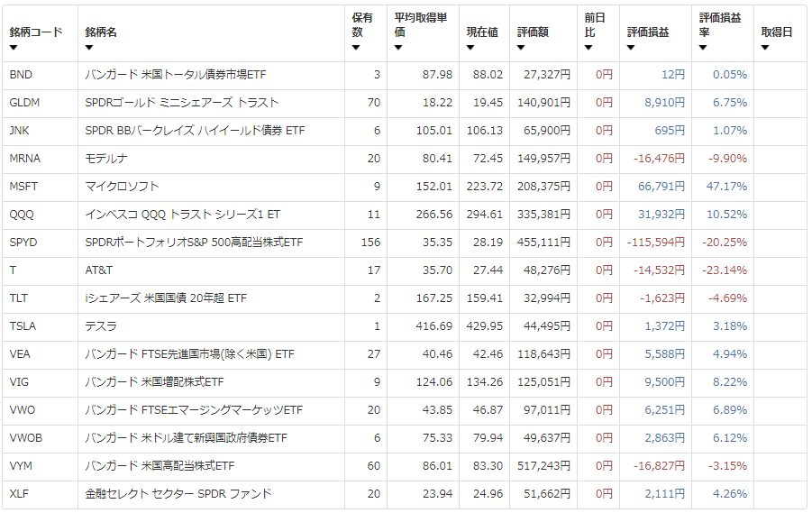Click the name インベスコ QQQ トラスト シリーズ1 ET
The width and height of the screenshot is (812, 513).
tap(182, 215)
